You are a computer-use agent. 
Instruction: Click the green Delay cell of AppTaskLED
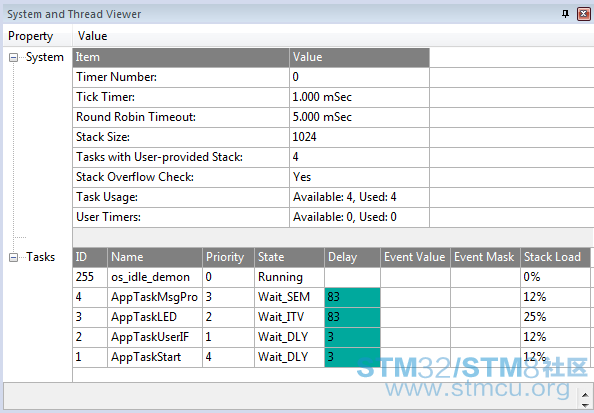point(352,317)
